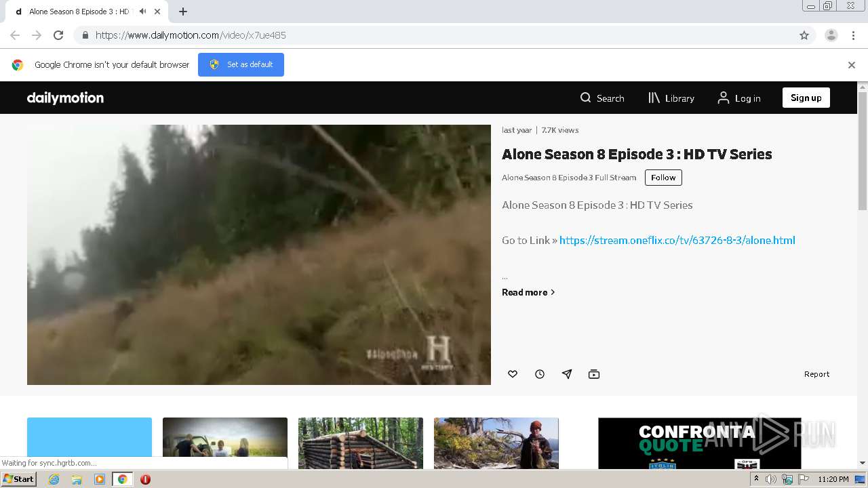
Task: Click the red Opera taskbar icon
Action: 145,479
